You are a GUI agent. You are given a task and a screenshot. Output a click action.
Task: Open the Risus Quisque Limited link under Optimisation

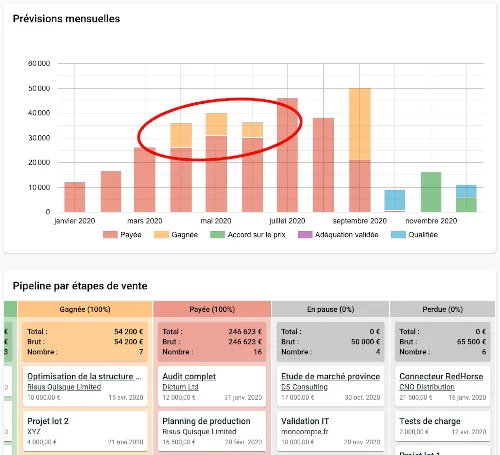point(64,387)
